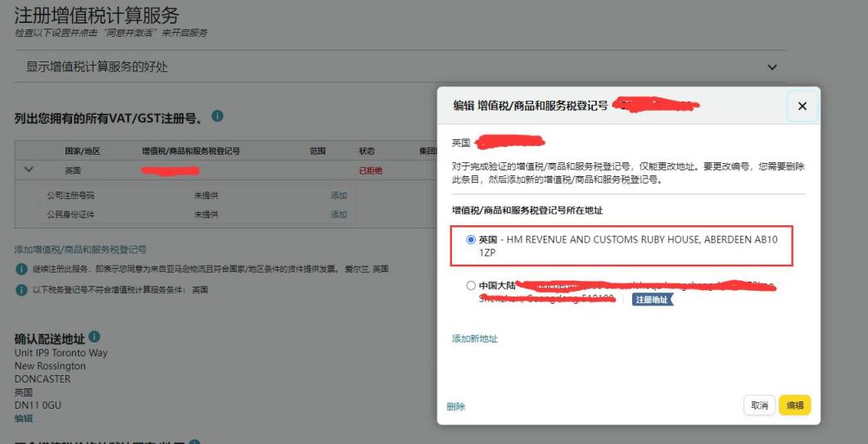
Task: Click 添加 for 公民身份证件
Action: point(339,215)
